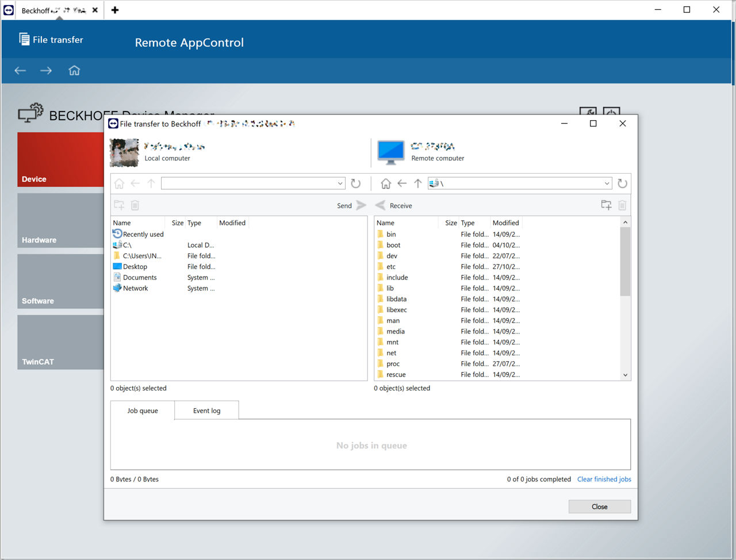Click the Clear finished jobs link
The width and height of the screenshot is (736, 560).
(x=604, y=479)
